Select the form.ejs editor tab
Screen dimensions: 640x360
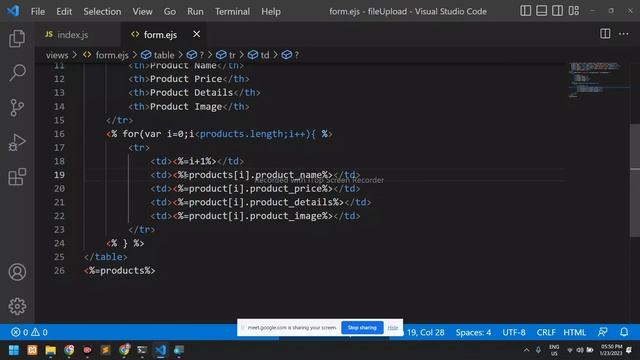160,35
